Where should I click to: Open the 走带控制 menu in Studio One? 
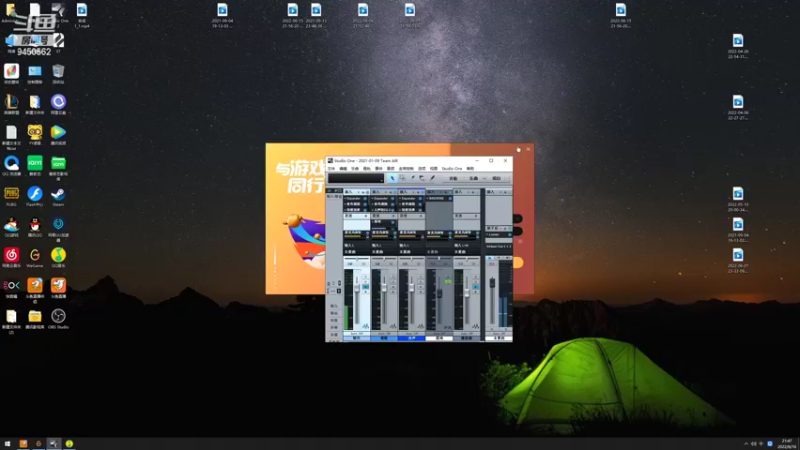pyautogui.click(x=406, y=168)
